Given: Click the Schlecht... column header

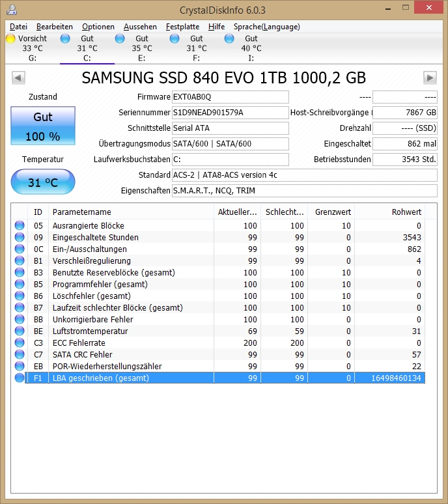Looking at the screenshot, I should [x=285, y=212].
